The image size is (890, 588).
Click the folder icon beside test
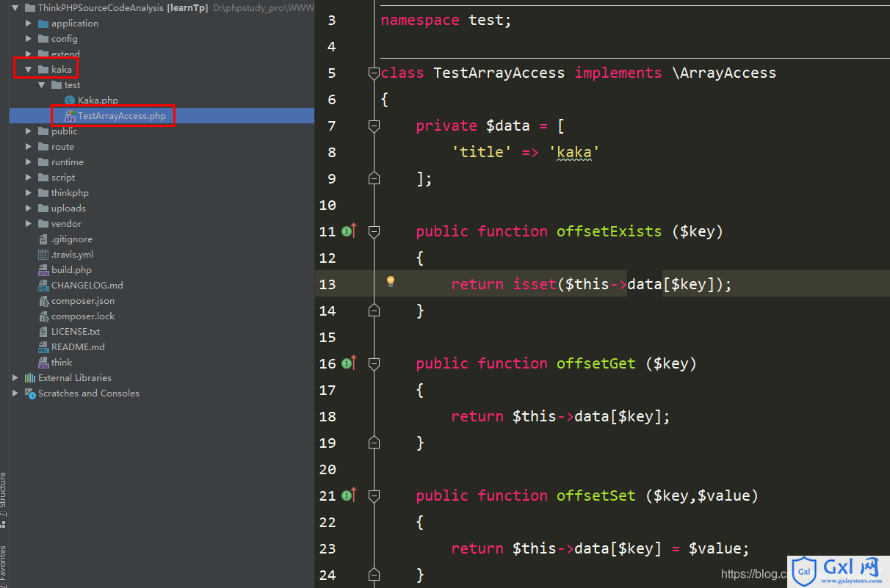pos(57,85)
